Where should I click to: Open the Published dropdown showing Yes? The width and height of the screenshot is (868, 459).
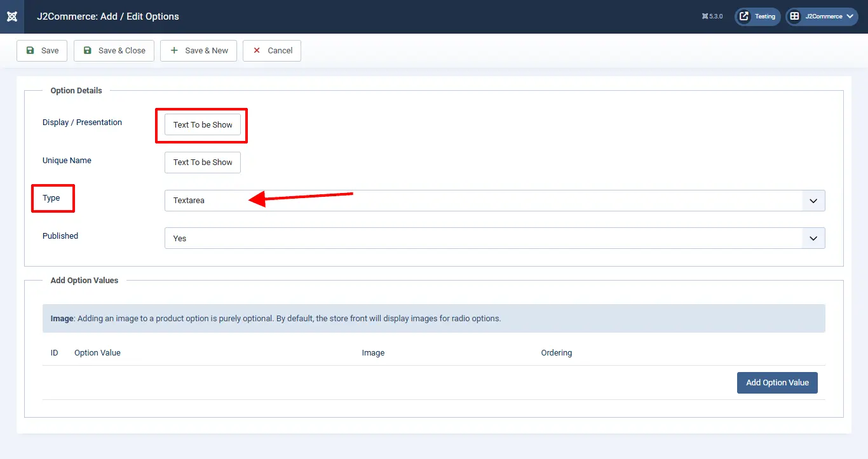click(x=494, y=239)
